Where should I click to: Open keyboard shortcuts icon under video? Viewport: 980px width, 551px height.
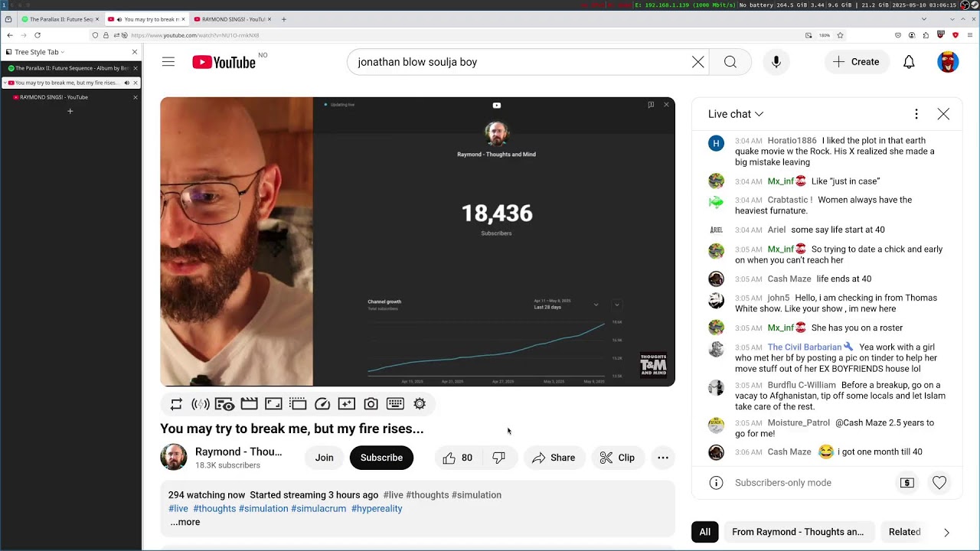point(395,404)
